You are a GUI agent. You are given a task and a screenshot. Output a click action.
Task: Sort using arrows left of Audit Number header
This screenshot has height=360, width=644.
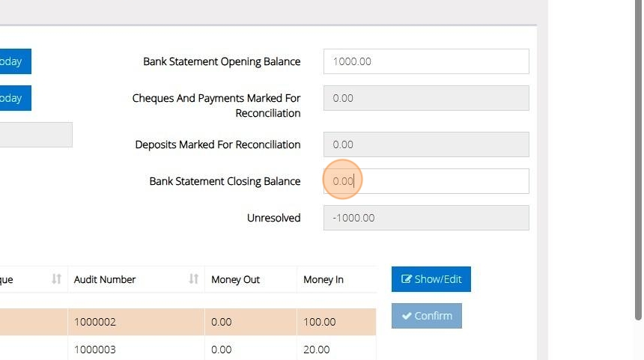(56, 279)
